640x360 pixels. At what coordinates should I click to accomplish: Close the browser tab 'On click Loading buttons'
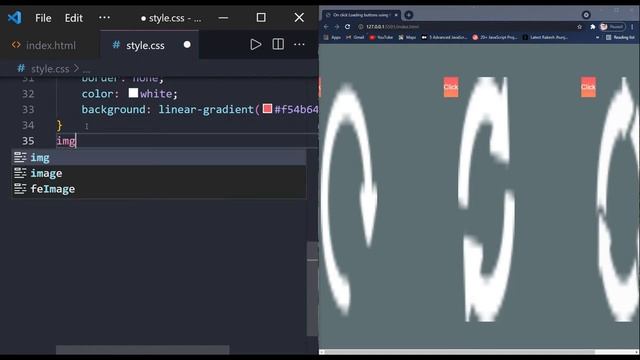click(x=396, y=15)
